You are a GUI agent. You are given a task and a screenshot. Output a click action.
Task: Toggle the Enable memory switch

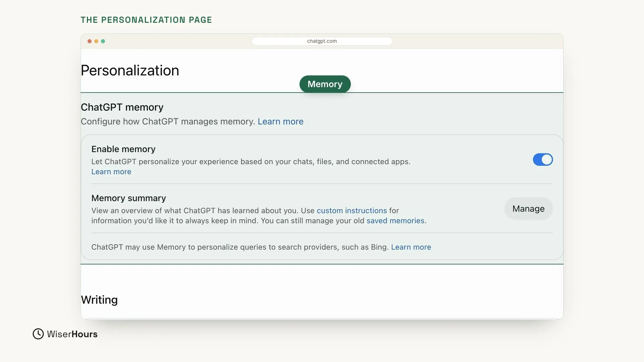(x=543, y=160)
